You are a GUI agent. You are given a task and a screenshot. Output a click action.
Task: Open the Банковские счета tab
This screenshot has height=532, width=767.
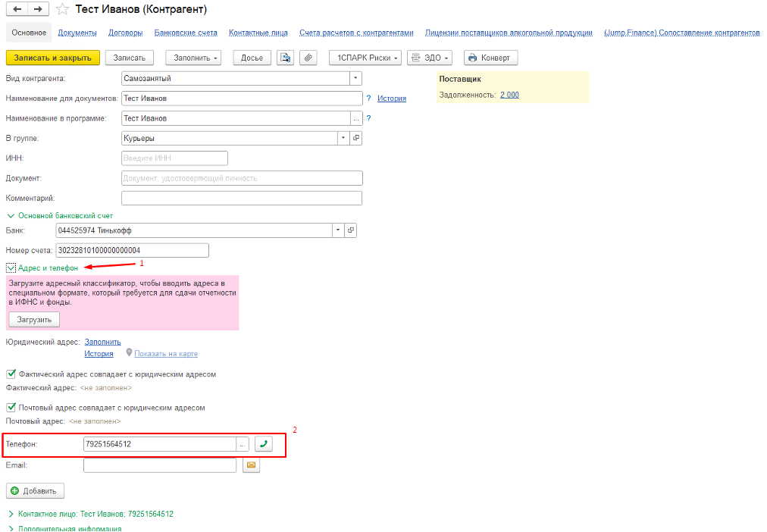pos(186,33)
